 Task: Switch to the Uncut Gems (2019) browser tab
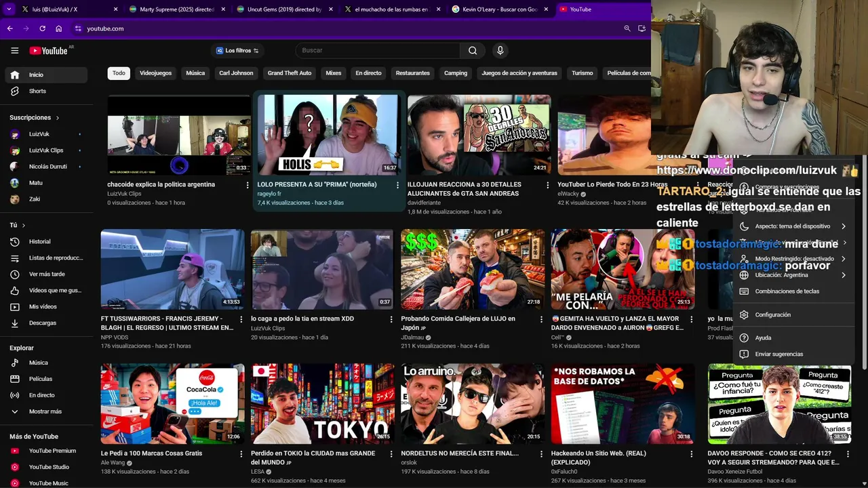pos(284,9)
